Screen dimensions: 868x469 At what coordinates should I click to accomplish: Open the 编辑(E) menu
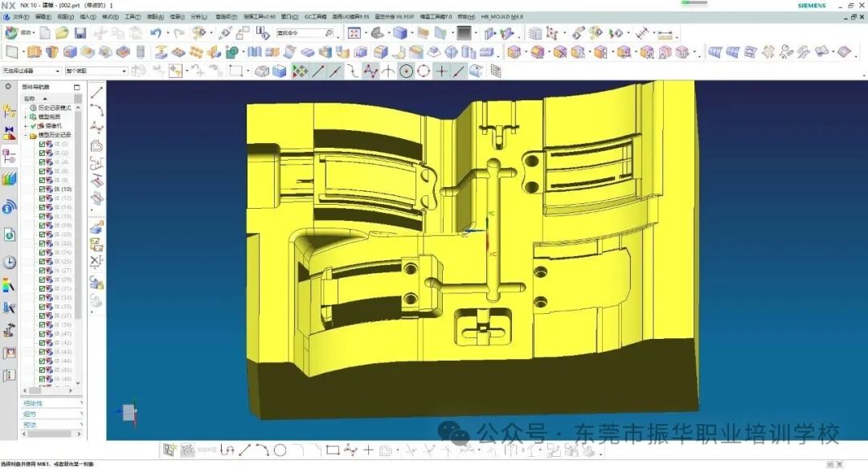[x=43, y=17]
